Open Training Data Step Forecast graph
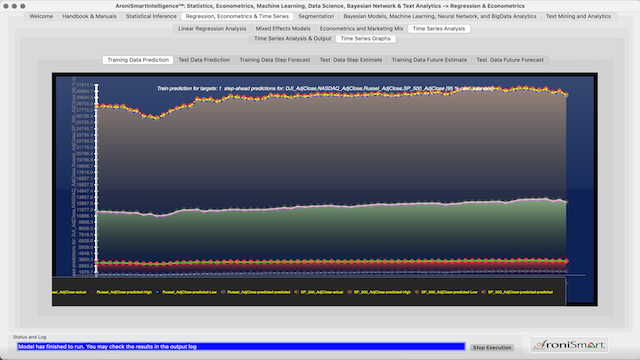 (x=275, y=60)
